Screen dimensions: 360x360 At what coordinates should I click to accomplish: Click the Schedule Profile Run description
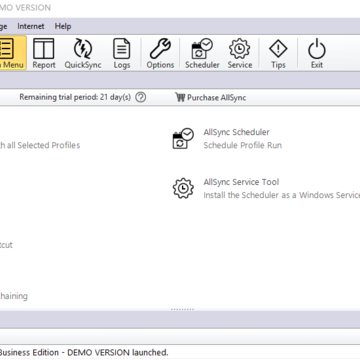[x=242, y=145]
